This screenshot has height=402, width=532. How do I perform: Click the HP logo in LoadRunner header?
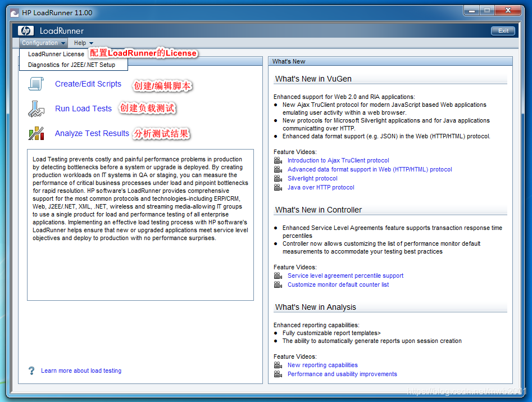pos(26,31)
